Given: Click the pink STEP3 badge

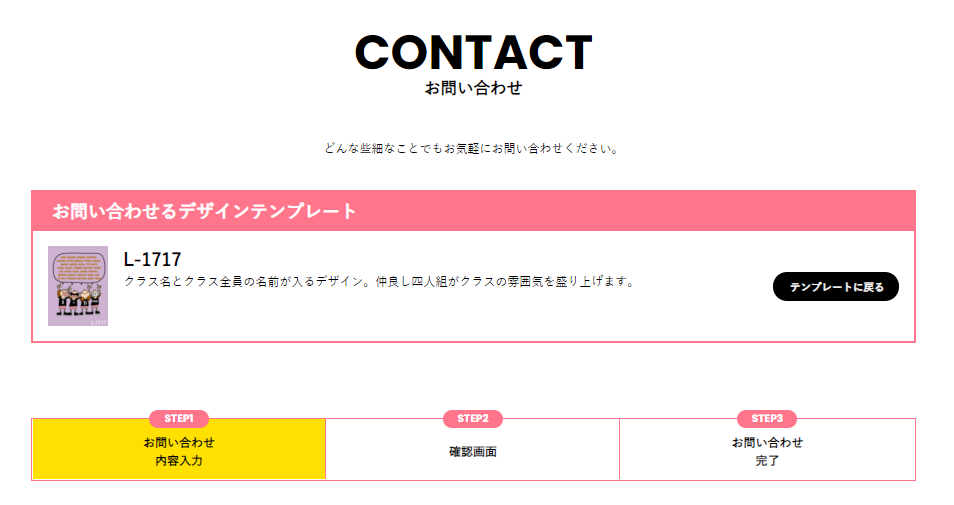Looking at the screenshot, I should pyautogui.click(x=767, y=418).
